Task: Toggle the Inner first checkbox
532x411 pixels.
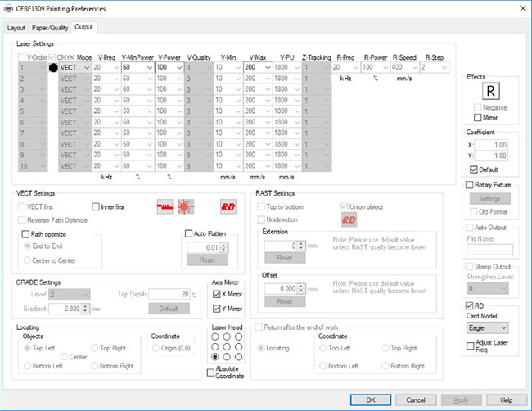Action: (96, 206)
